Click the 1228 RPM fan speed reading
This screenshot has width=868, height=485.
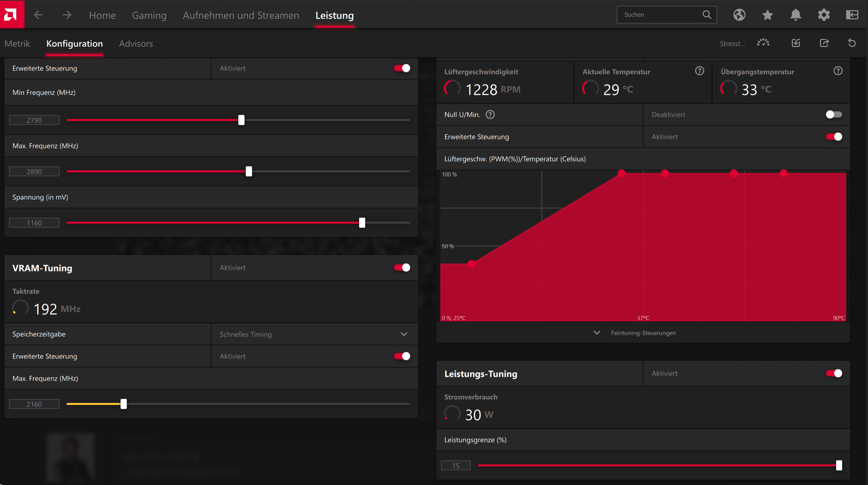tap(493, 90)
